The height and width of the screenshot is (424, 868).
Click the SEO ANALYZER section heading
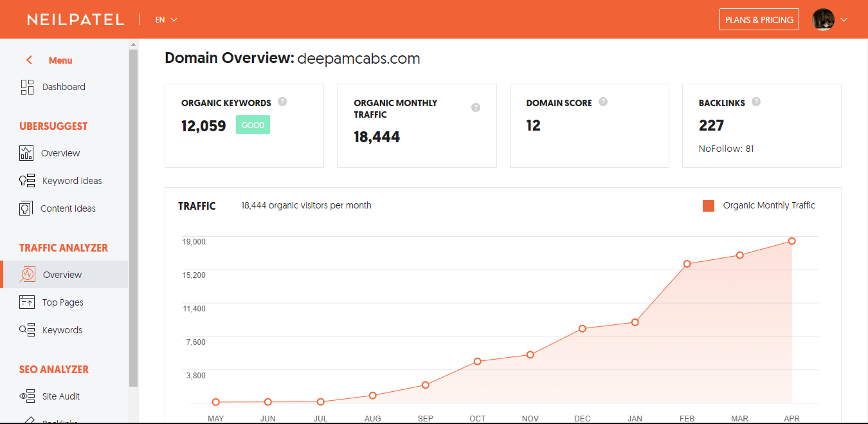tap(54, 369)
